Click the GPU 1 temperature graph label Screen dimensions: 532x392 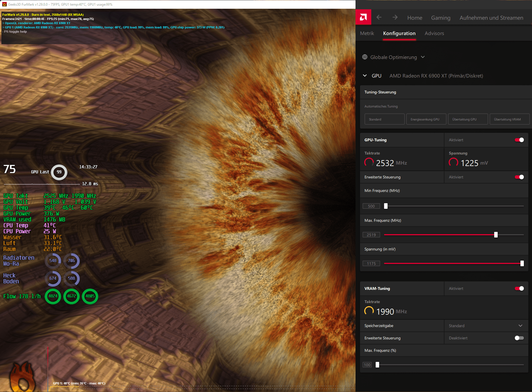click(79, 383)
